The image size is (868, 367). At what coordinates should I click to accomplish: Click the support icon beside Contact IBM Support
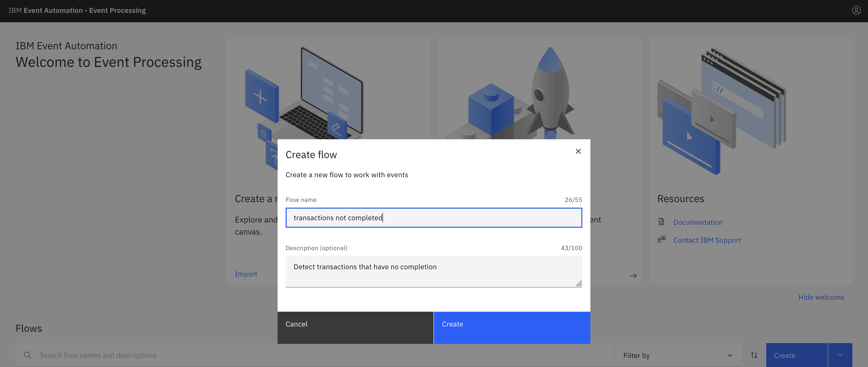click(661, 240)
